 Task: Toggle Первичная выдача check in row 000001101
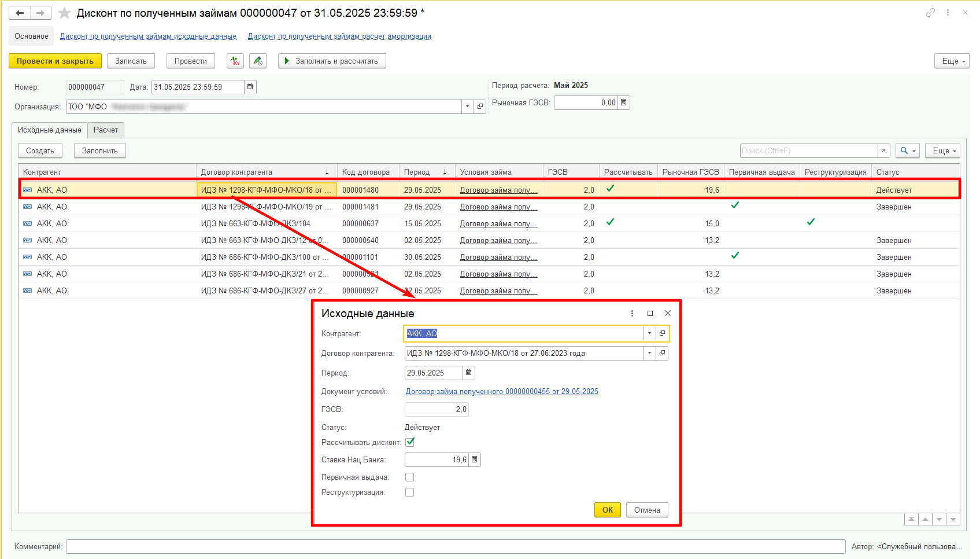735,255
